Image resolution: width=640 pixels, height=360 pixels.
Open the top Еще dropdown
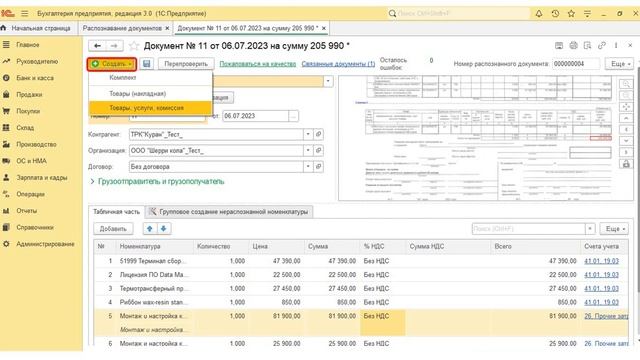pos(620,64)
